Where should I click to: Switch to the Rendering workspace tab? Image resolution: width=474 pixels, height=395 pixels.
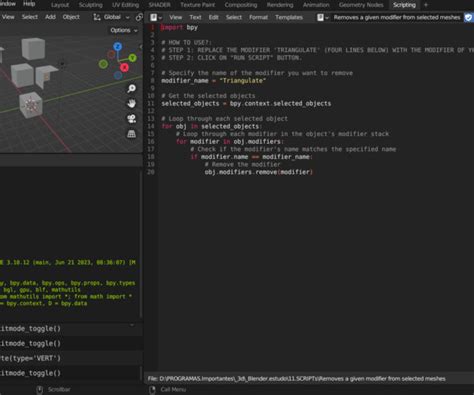(280, 5)
